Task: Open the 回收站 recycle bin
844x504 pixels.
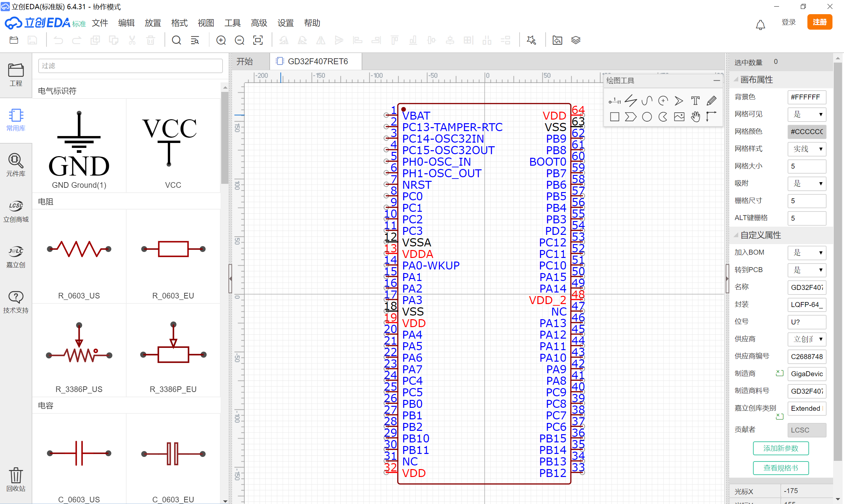Action: coord(15,479)
